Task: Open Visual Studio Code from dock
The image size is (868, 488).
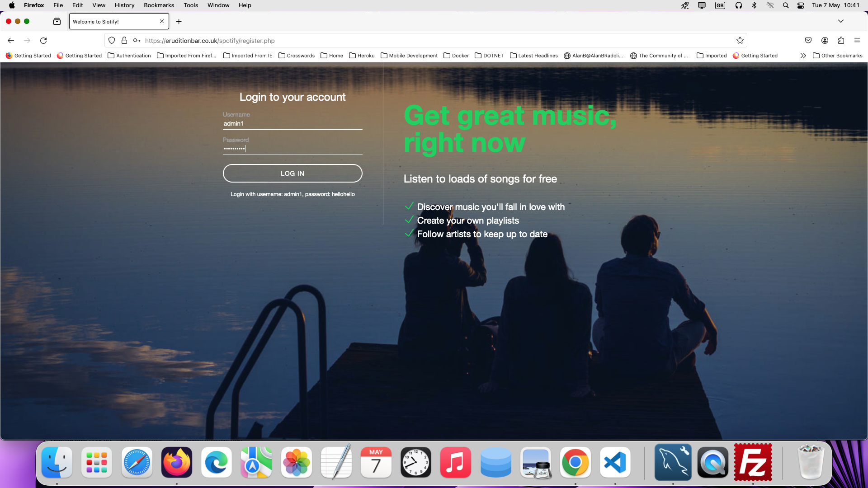Action: tap(615, 462)
